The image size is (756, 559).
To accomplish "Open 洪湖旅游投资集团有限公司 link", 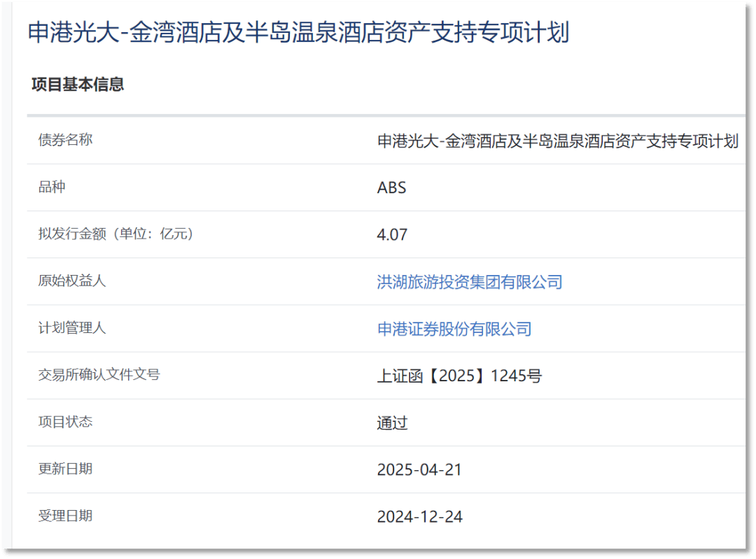I will click(x=470, y=282).
